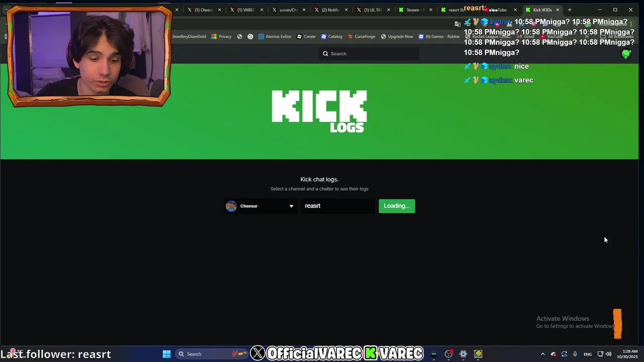Click the sync refresh tray icon
This screenshot has height=362, width=644.
[564, 354]
